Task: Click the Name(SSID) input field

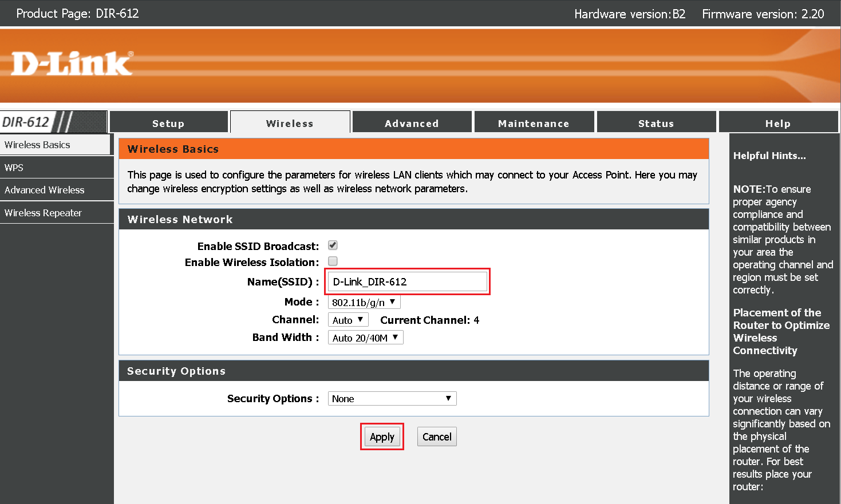Action: coord(407,281)
